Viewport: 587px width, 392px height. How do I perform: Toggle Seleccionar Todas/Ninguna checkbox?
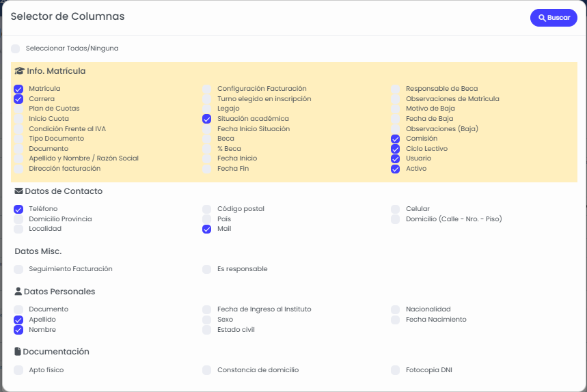coord(15,48)
